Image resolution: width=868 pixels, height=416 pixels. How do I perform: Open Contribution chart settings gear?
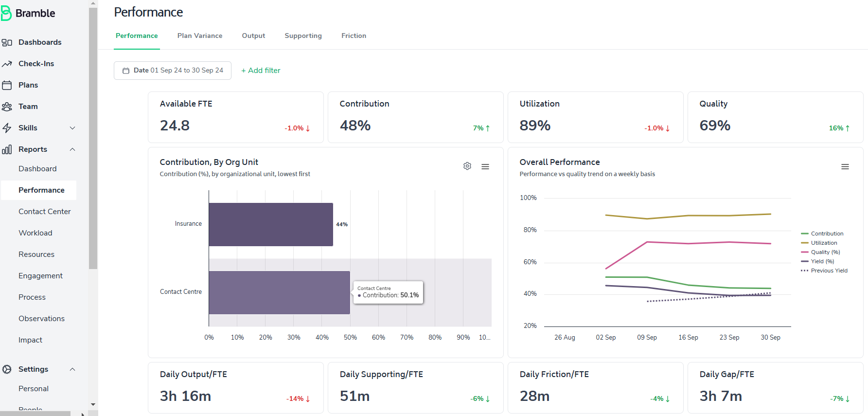[467, 166]
